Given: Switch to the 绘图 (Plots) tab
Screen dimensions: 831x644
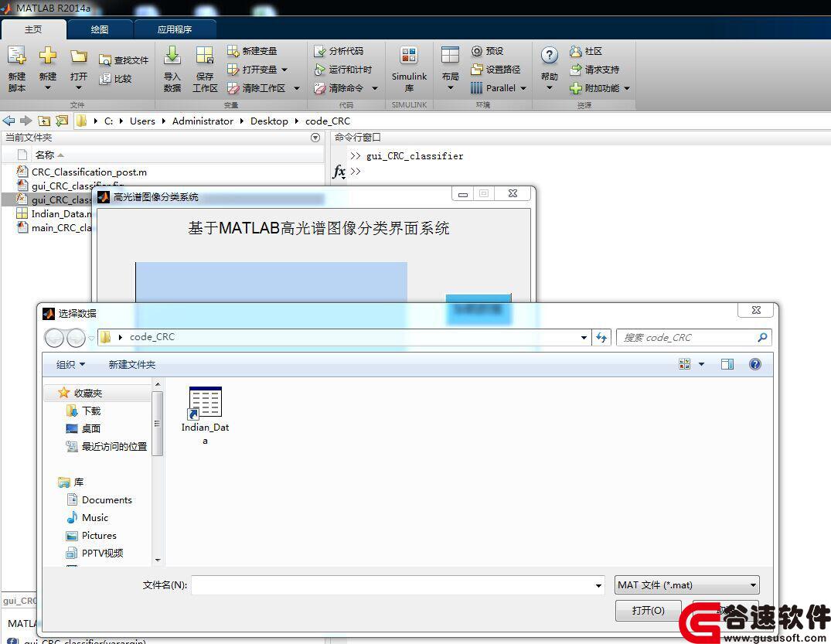Looking at the screenshot, I should coord(100,29).
